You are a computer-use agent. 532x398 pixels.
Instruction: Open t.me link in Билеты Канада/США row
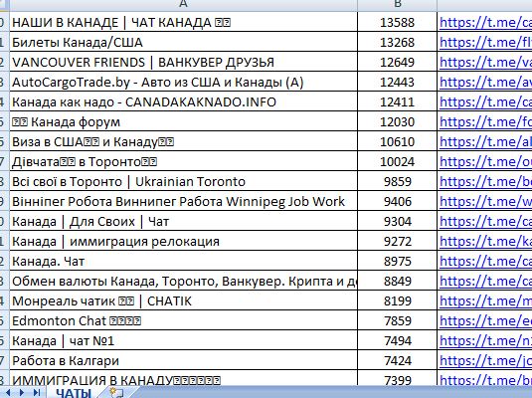coord(485,43)
